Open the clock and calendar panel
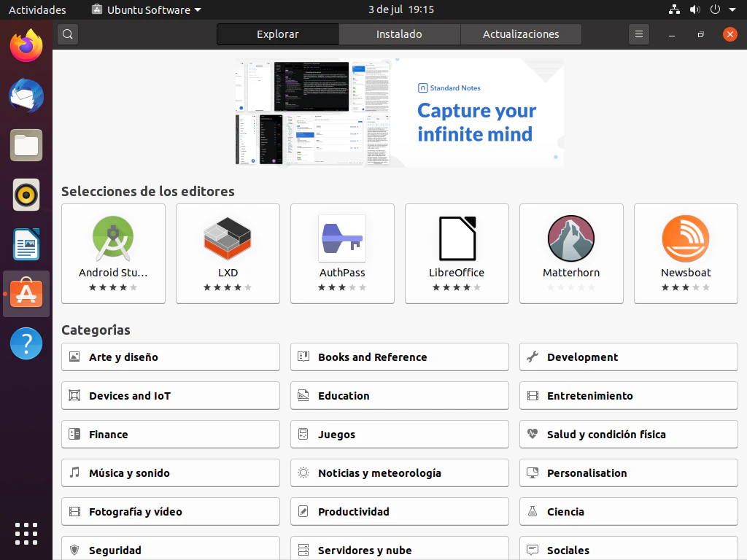 click(400, 9)
